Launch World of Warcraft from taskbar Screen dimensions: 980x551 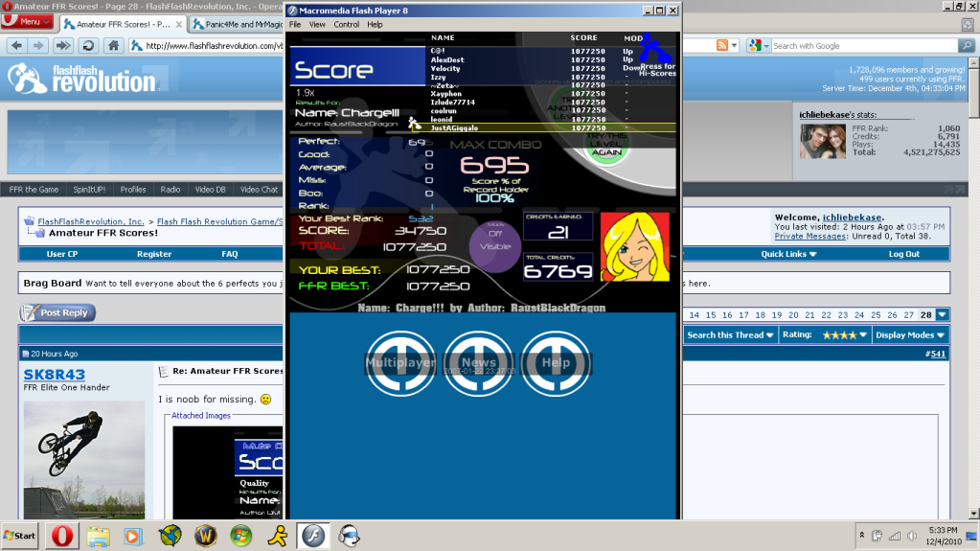click(x=205, y=535)
